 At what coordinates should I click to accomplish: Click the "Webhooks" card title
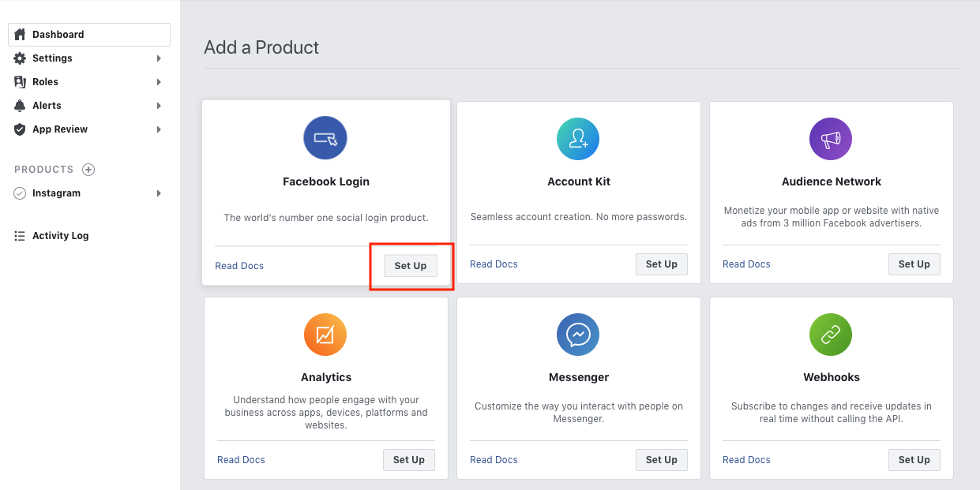coord(832,377)
